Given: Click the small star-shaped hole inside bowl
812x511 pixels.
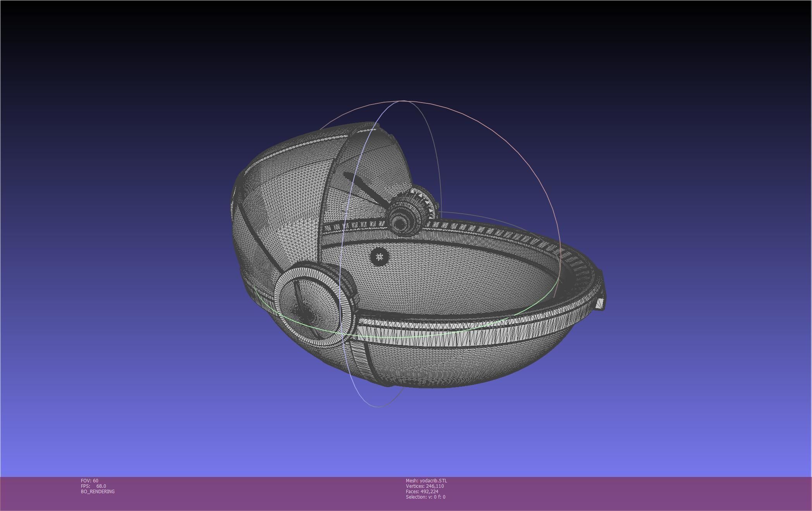Looking at the screenshot, I should click(x=379, y=256).
